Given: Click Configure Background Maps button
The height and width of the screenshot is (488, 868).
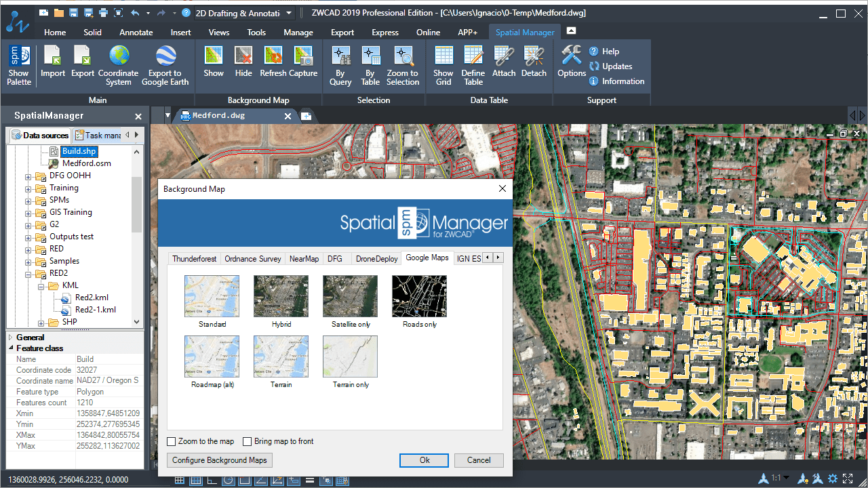Looking at the screenshot, I should click(220, 460).
